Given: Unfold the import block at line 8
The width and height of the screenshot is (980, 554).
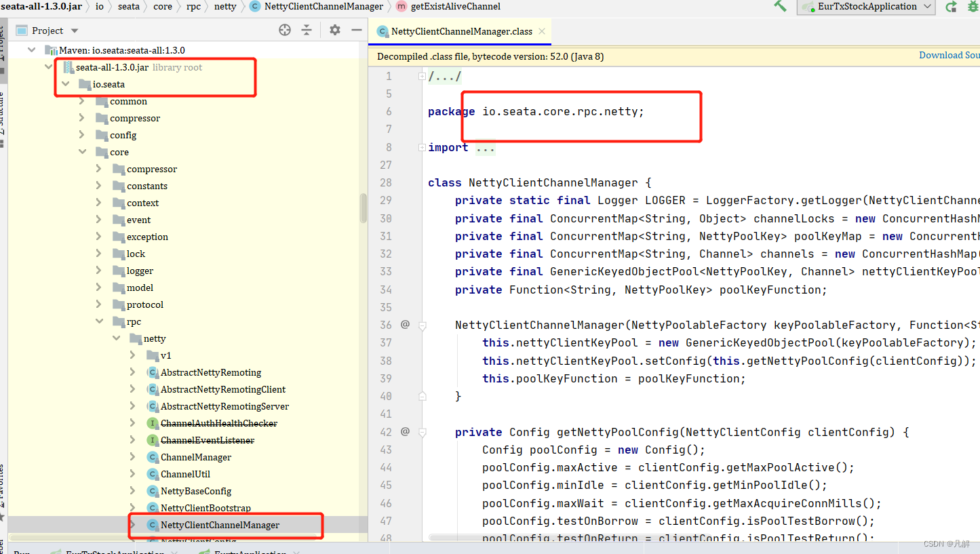Looking at the screenshot, I should pos(422,147).
